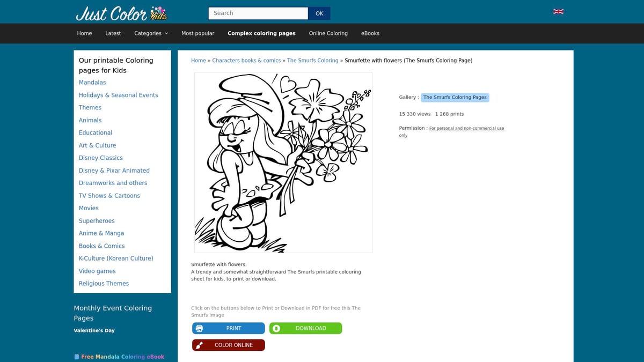Click the paintbrush icon on COLOR ONLINE
This screenshot has height=362, width=644.
[199, 345]
